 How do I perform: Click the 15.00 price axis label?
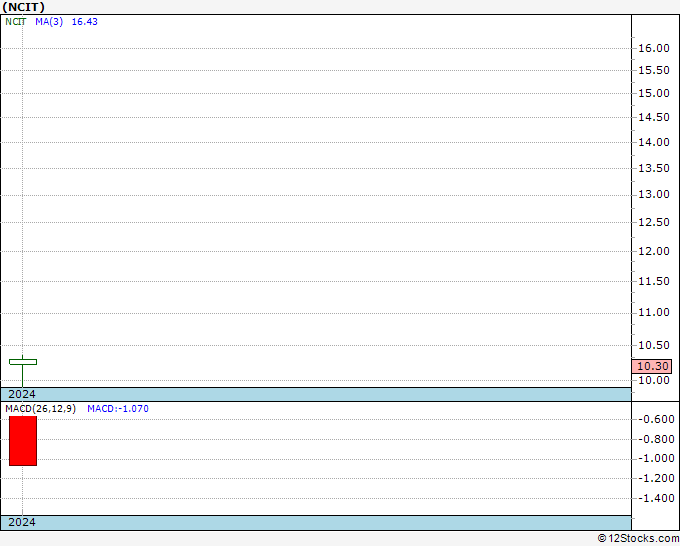point(654,93)
